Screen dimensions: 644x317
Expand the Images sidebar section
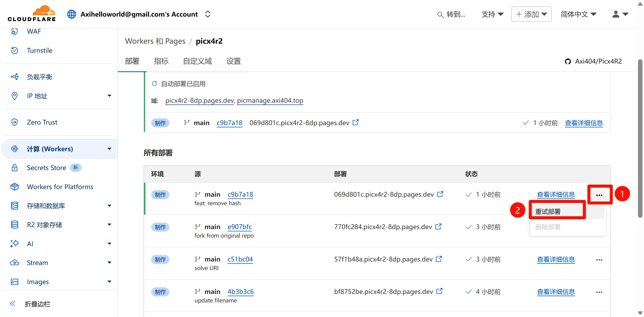109,282
